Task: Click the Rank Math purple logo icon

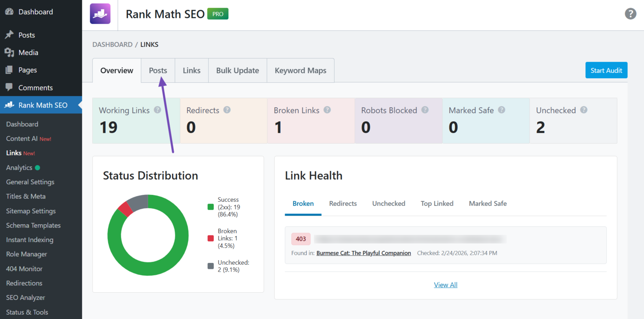Action: (100, 14)
